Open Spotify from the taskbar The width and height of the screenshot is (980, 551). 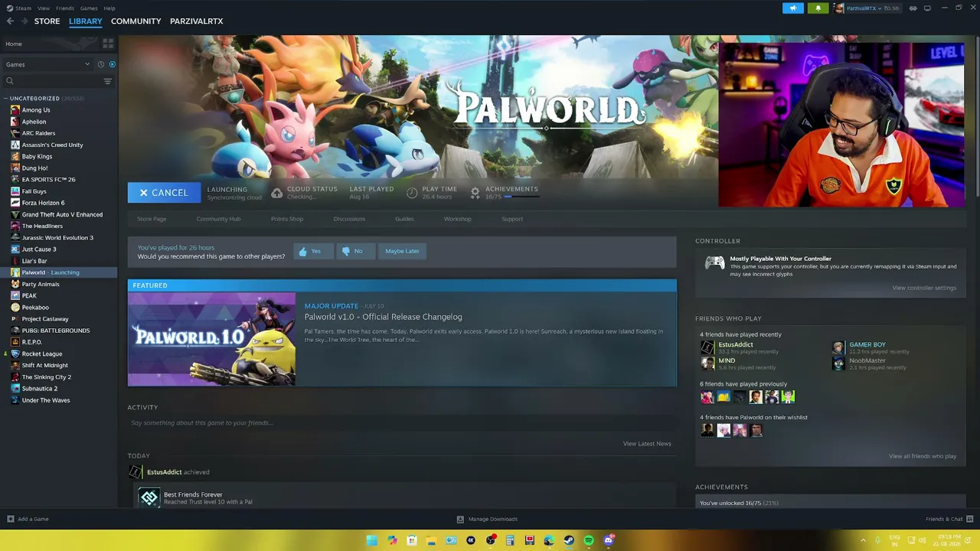tap(588, 540)
